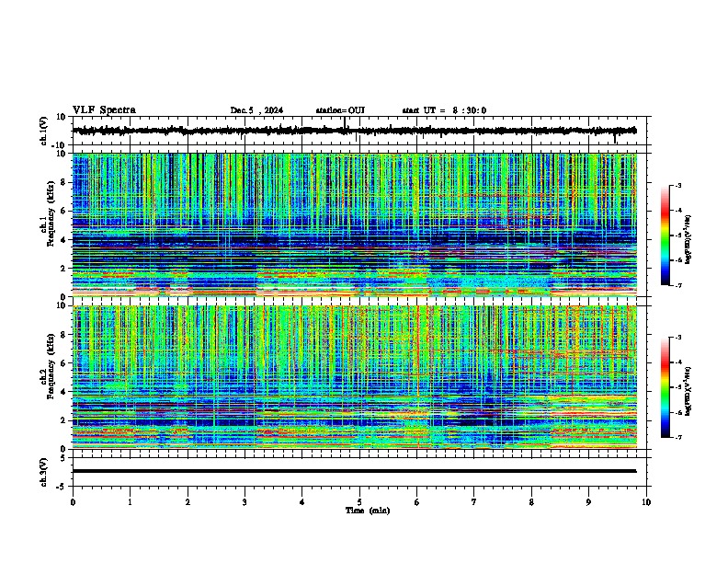
Task: Click the '8' kHz tick on ch.2 spectrogram
Action: click(63, 335)
